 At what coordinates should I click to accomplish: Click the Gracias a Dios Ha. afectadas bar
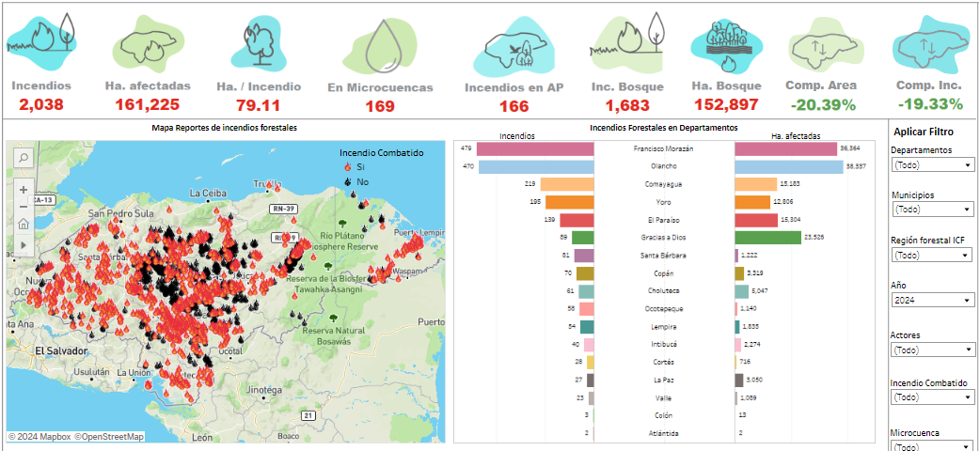coord(768,238)
